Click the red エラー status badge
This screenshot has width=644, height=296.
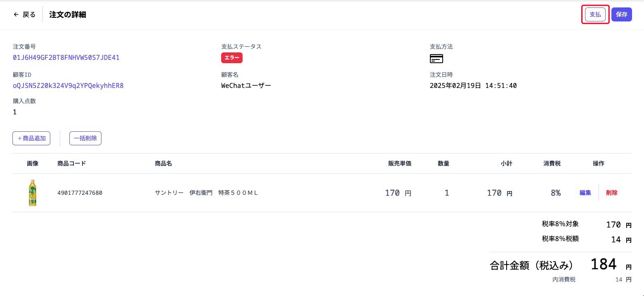[231, 58]
